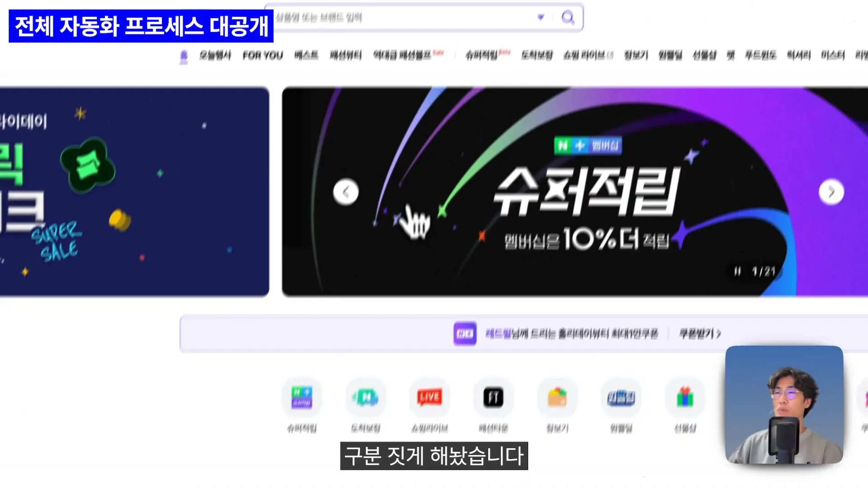Click the N+ 멤버십 badge on banner

coord(588,145)
